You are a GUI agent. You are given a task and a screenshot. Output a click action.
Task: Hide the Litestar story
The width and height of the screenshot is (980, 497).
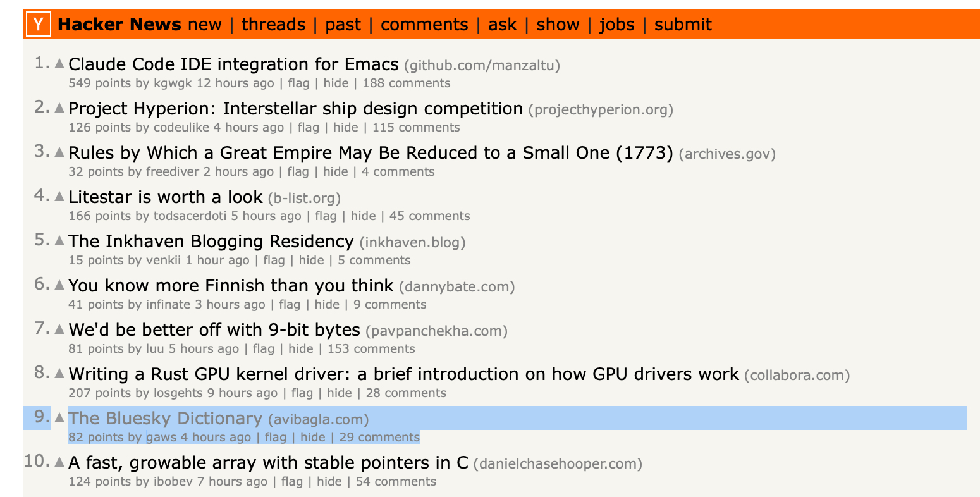[363, 216]
